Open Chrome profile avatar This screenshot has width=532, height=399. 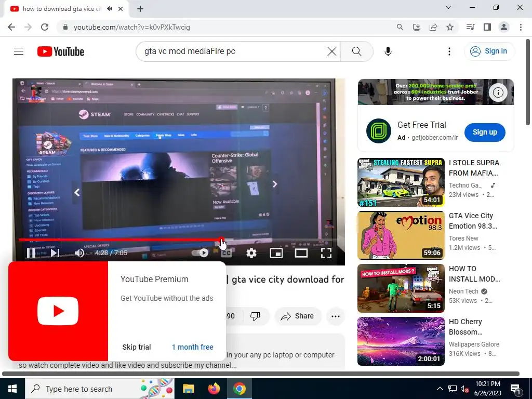pos(504,27)
